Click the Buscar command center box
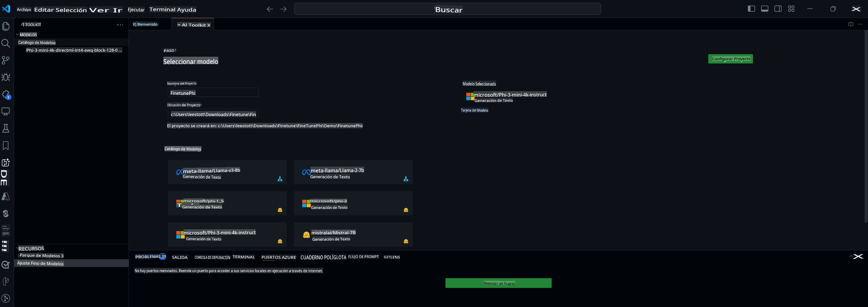Screen dimensions: 868x307 click(x=447, y=9)
